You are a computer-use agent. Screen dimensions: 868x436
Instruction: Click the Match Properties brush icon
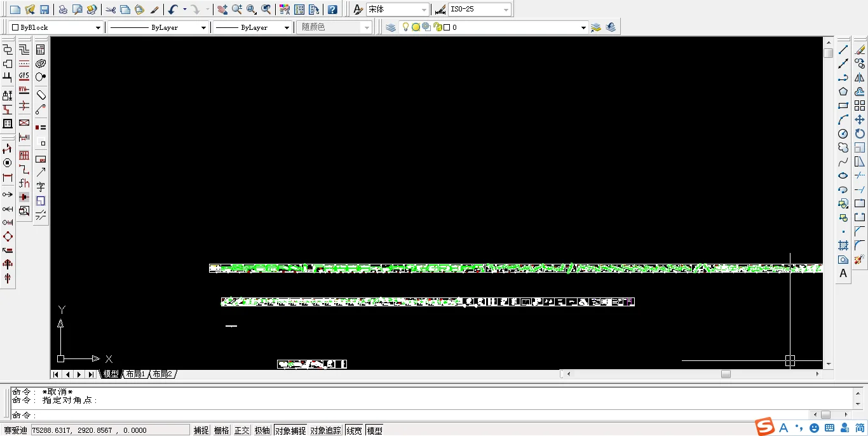coord(154,10)
